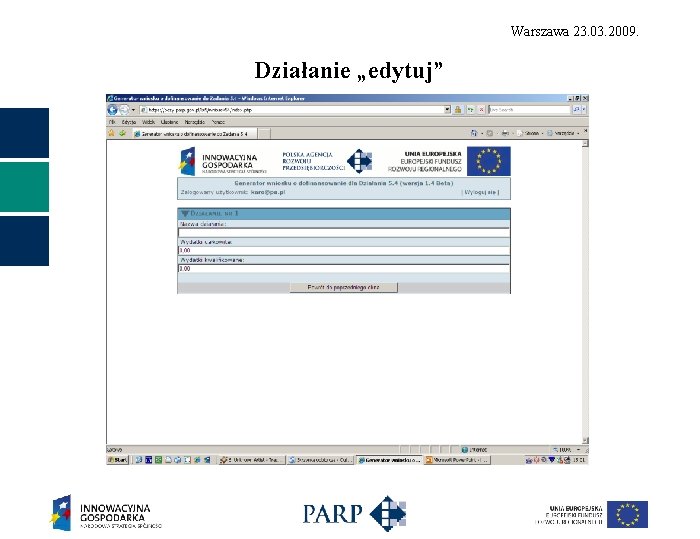Click the Wydatki kwalifikowane input field
Viewport: 700px width, 539px height.
coord(344,268)
